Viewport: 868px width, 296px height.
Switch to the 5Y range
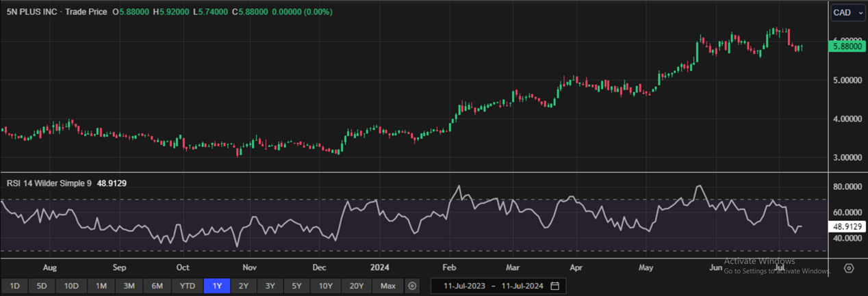click(x=296, y=286)
